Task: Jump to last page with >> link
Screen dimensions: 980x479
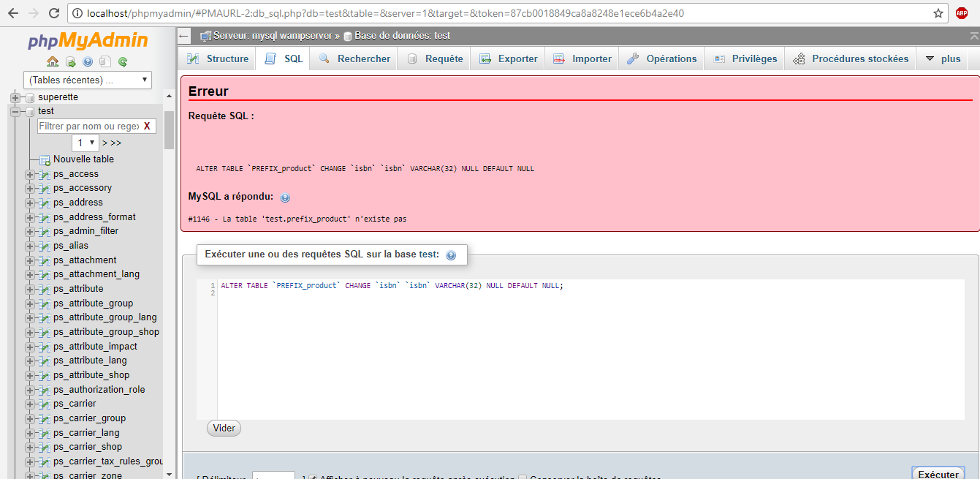Action: (x=115, y=143)
